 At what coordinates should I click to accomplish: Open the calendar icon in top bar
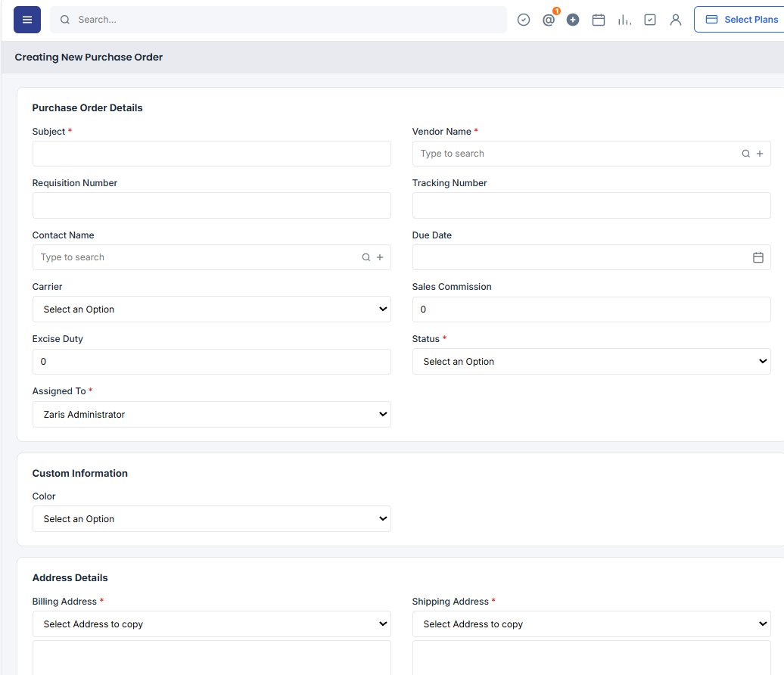coord(599,20)
